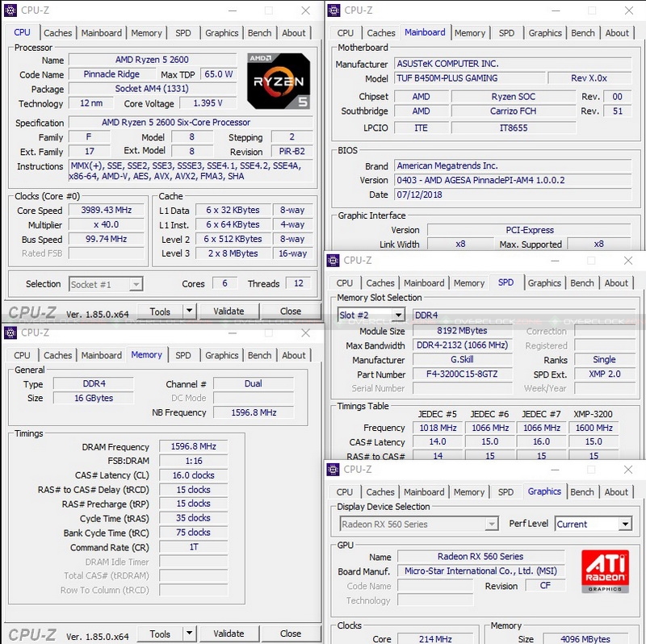646x644 pixels.
Task: Click the Core Voltage value 1.395 V
Action: click(x=208, y=103)
